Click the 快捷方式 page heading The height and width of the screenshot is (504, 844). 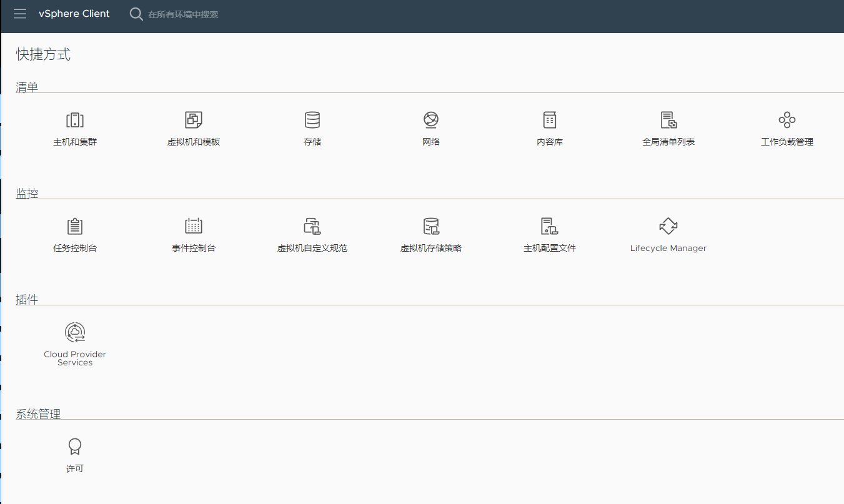(x=44, y=54)
